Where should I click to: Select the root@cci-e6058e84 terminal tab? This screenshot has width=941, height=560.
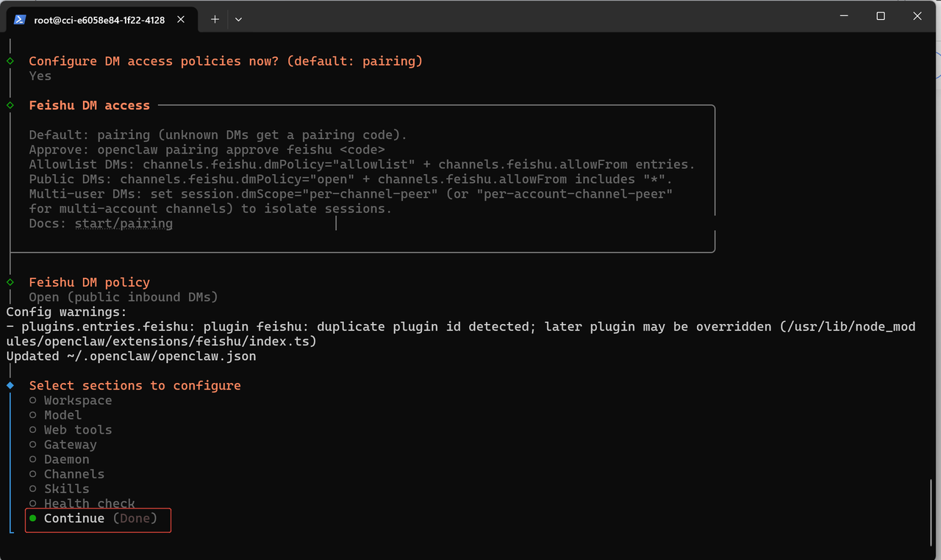[102, 20]
